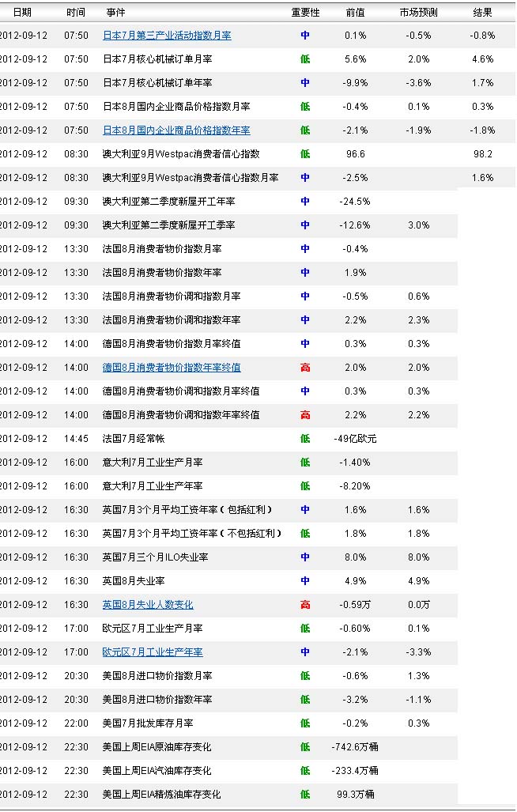Select 美国7月批发库存月率 event text
517x812 pixels.
tap(148, 723)
